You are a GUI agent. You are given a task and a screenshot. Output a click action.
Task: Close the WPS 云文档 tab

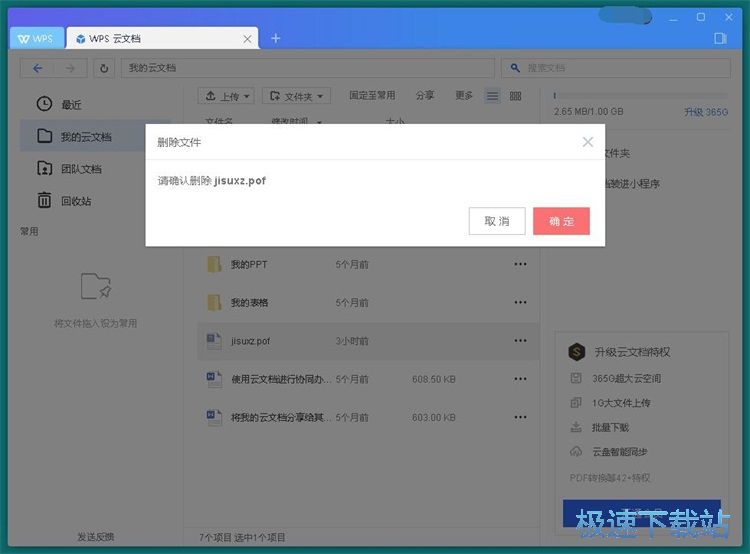pyautogui.click(x=247, y=39)
